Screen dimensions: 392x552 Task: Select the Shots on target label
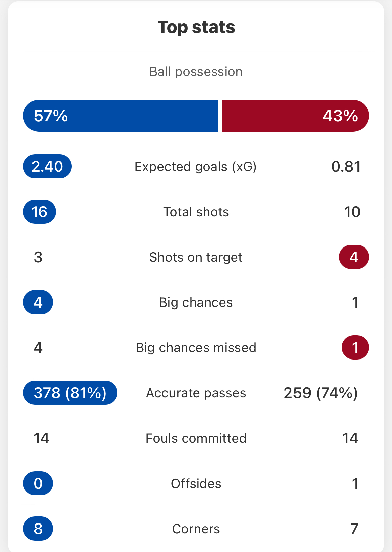(x=196, y=257)
